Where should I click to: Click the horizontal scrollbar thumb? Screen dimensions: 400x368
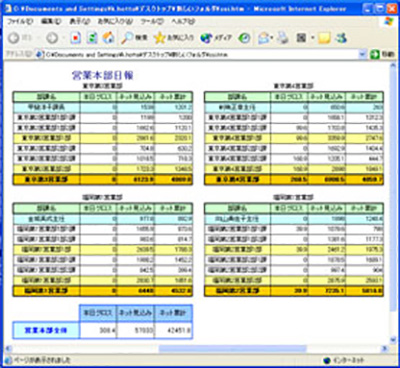pos(232,349)
